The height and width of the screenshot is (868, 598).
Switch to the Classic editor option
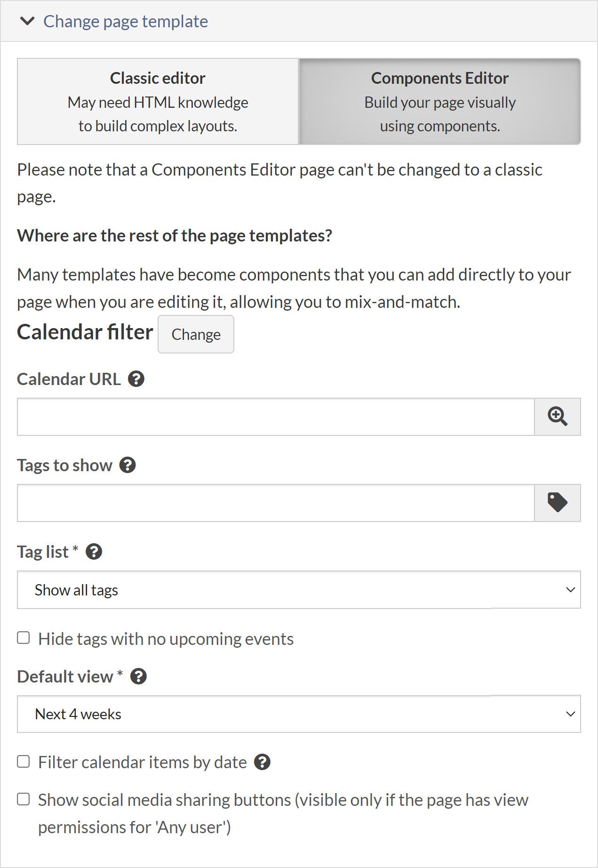click(x=158, y=101)
